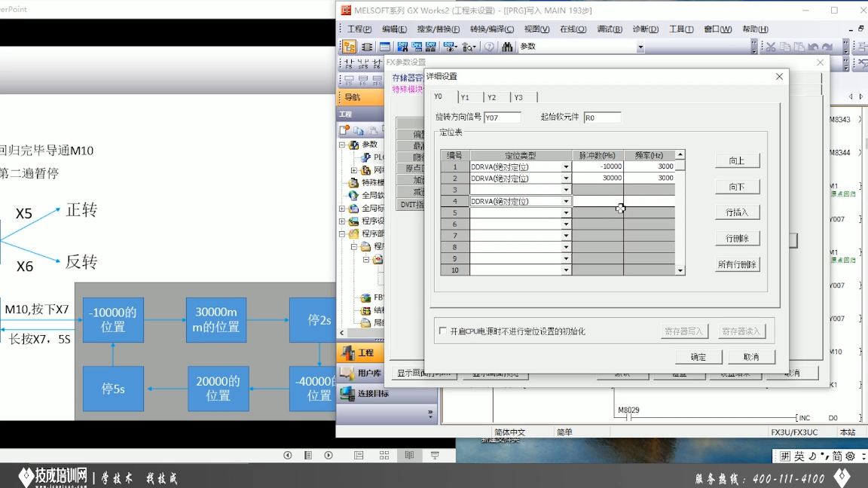The image size is (868, 488).
Task: Click the navigation window toggle icon in GX Works2 toolbar
Action: [x=350, y=47]
